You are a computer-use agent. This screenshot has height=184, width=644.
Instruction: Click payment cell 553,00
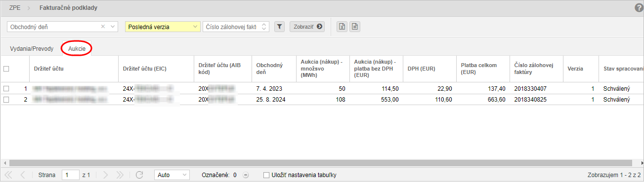pos(390,100)
